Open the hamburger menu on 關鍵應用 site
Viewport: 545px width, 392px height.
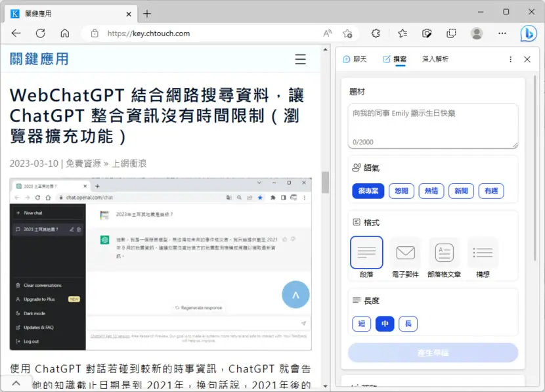[x=300, y=59]
